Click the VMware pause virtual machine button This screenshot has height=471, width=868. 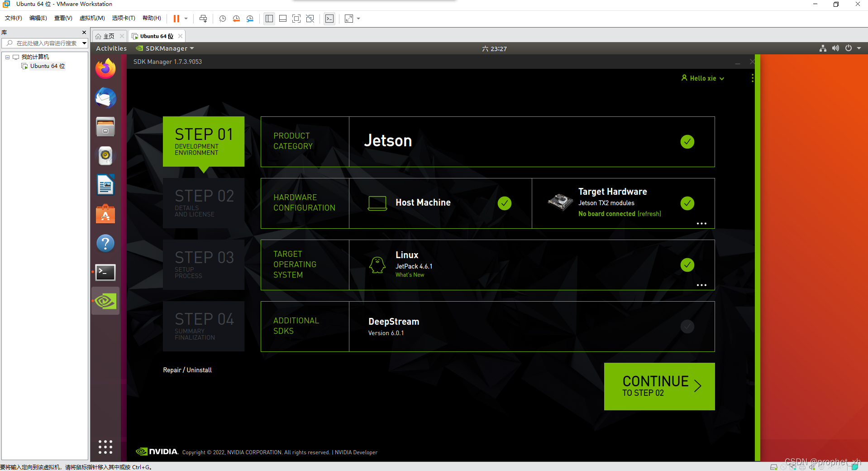176,19
